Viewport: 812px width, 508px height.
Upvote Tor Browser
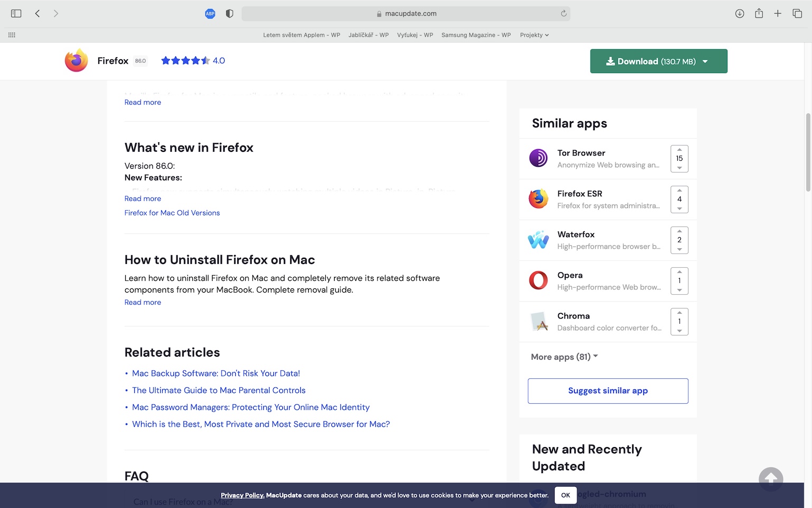click(679, 149)
